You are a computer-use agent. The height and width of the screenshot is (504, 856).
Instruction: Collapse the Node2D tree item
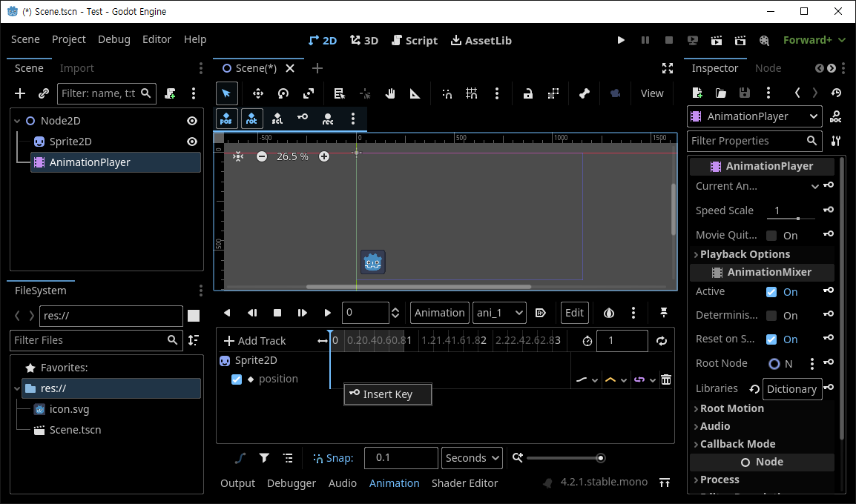click(17, 121)
